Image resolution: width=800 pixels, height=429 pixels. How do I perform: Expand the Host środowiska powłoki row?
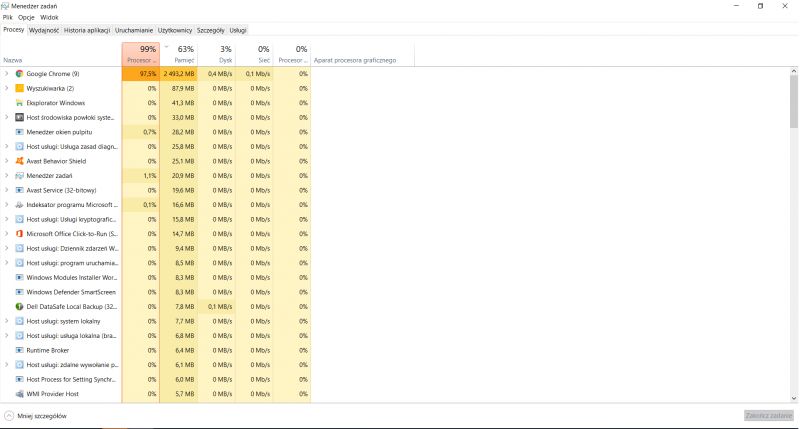[x=7, y=117]
